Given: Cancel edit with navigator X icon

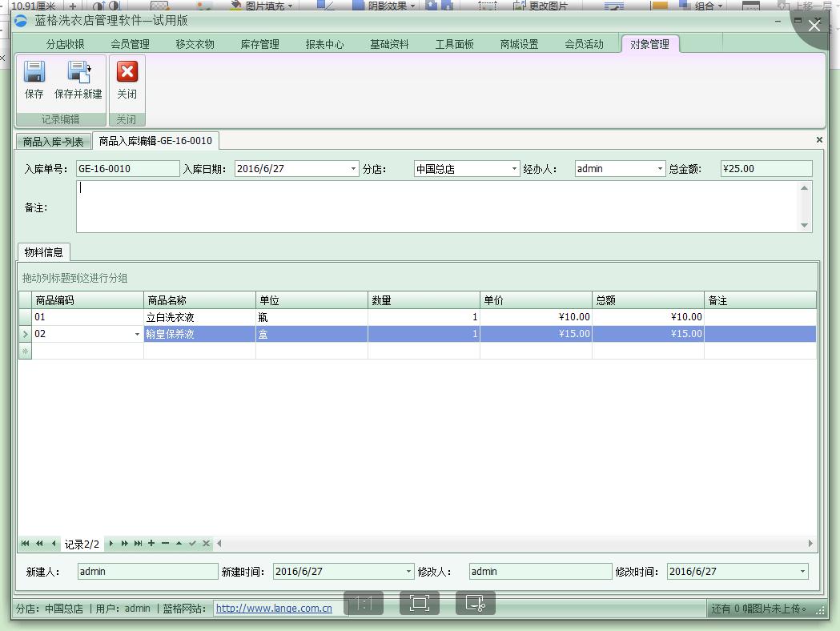Looking at the screenshot, I should 207,543.
